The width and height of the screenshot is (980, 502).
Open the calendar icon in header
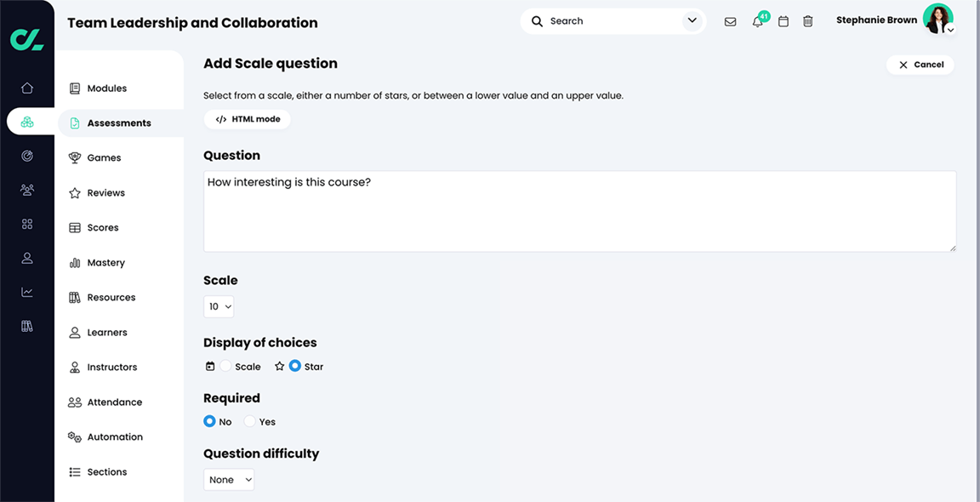coord(783,21)
